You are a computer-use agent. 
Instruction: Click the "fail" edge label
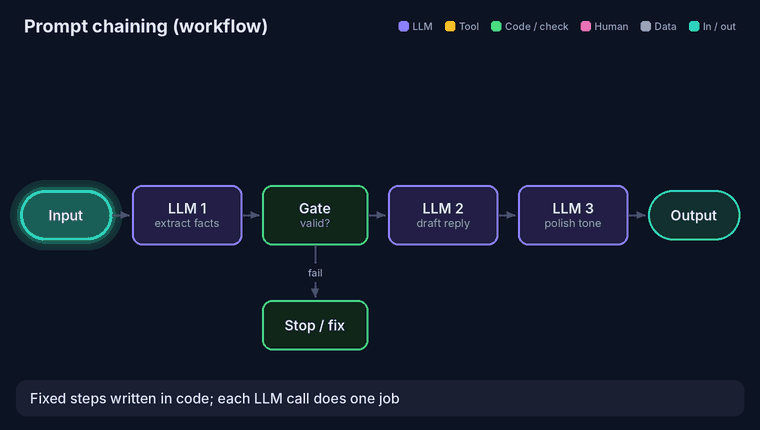pyautogui.click(x=315, y=273)
